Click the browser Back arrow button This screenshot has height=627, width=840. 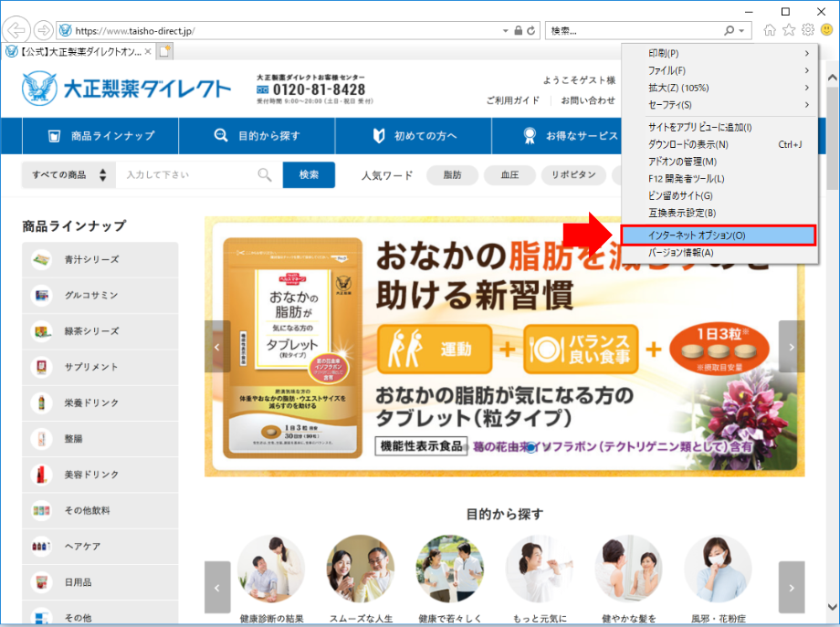click(x=16, y=30)
